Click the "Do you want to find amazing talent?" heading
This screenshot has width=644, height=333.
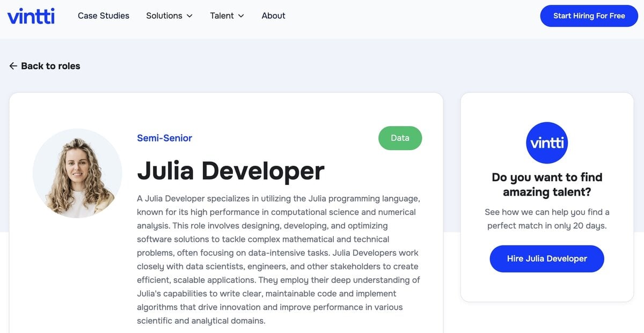click(x=547, y=184)
